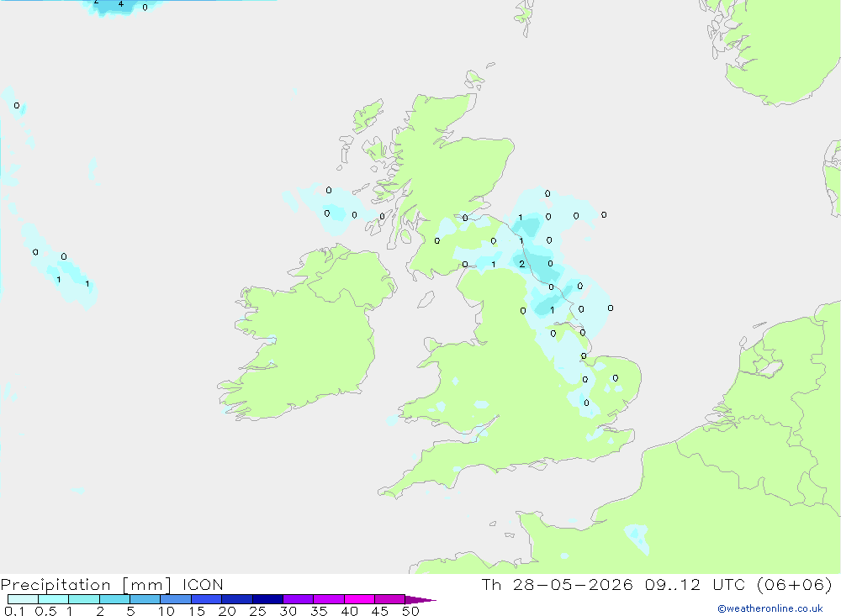
Task: Click legend scale label '25'
Action: (257, 611)
